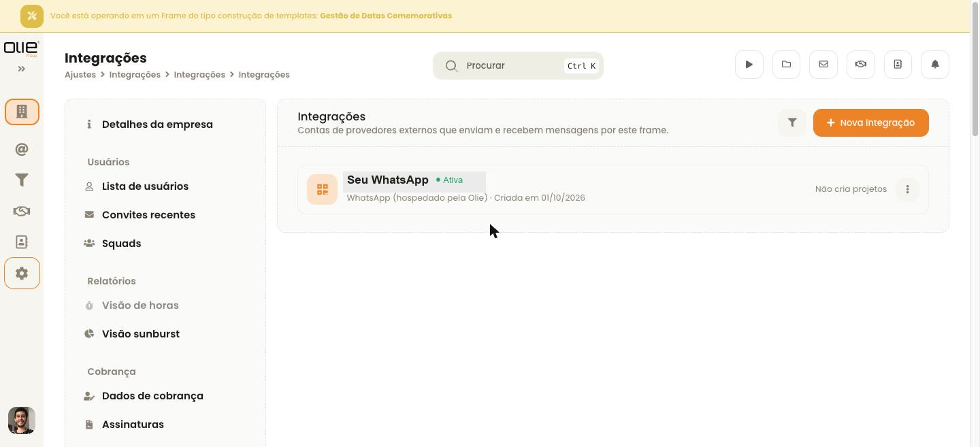Open Dados de cobrança
The height and width of the screenshot is (447, 980).
pyautogui.click(x=152, y=396)
